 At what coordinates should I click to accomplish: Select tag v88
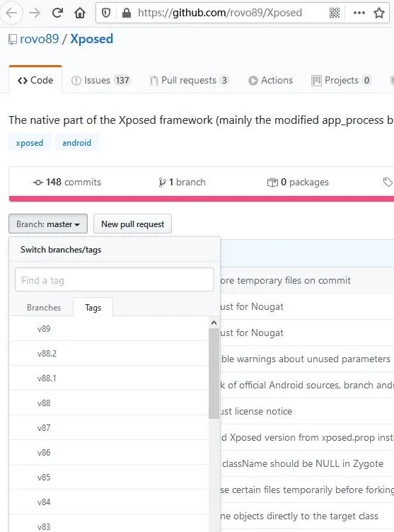point(109,403)
